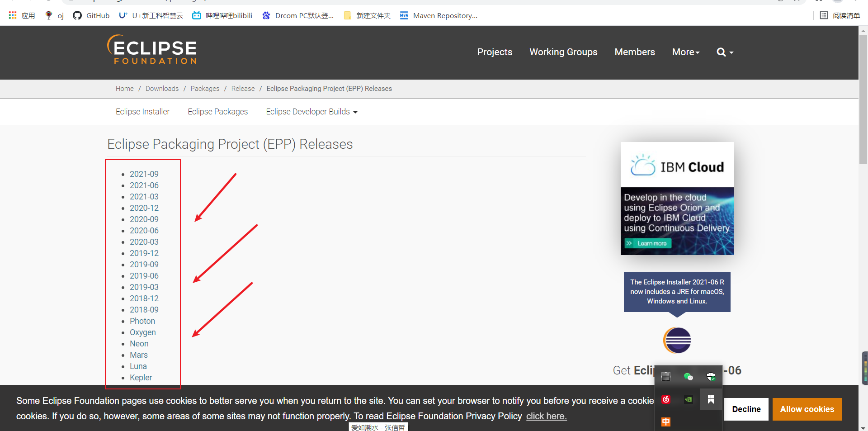868x431 pixels.
Task: Click the Eclipse Foundation logo
Action: [x=152, y=50]
